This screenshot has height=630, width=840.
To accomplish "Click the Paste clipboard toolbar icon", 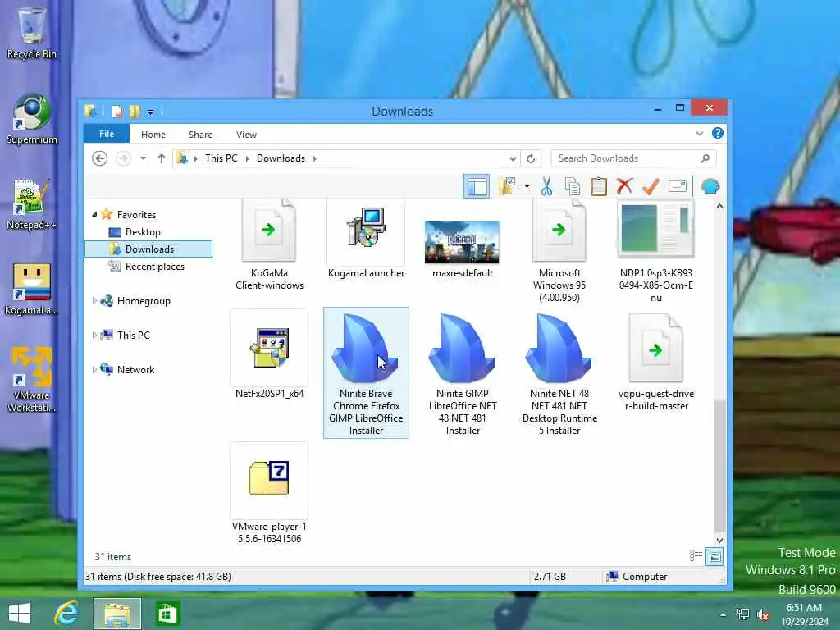I will tap(598, 186).
